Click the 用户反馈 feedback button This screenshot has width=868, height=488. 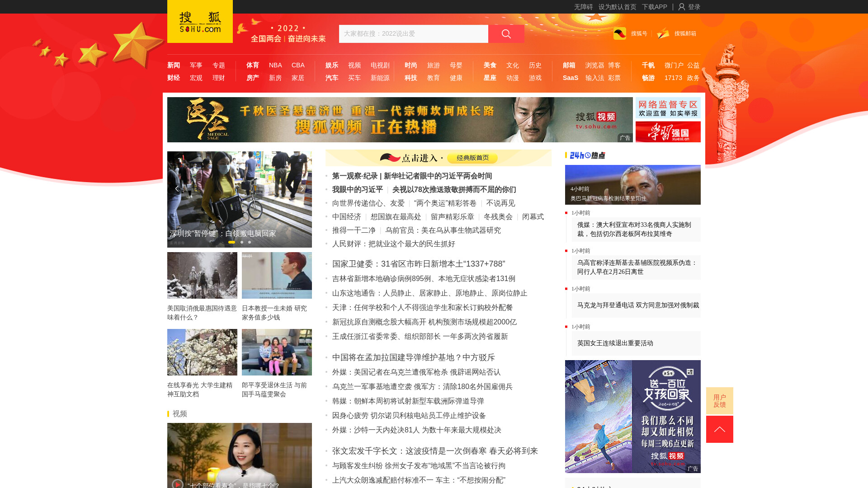click(x=720, y=401)
